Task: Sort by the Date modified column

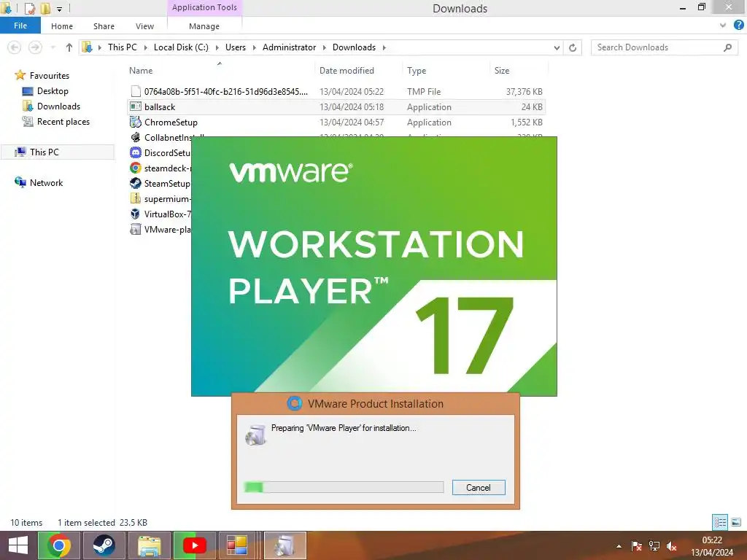Action: (347, 71)
